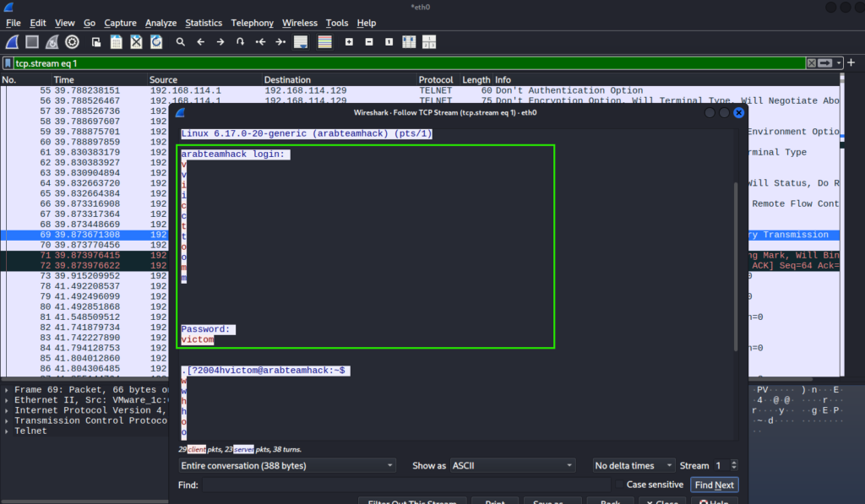Zoom in on packet list text
This screenshot has height=504, width=865.
tap(350, 41)
